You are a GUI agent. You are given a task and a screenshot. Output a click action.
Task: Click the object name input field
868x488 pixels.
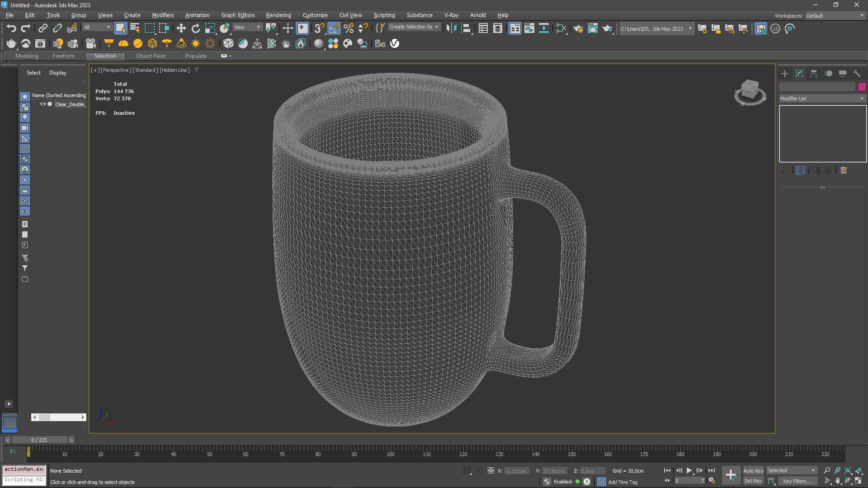[x=817, y=87]
